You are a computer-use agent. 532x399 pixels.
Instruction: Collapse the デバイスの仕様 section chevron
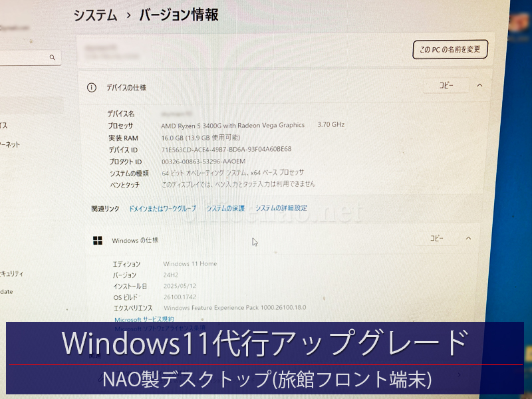coord(479,86)
